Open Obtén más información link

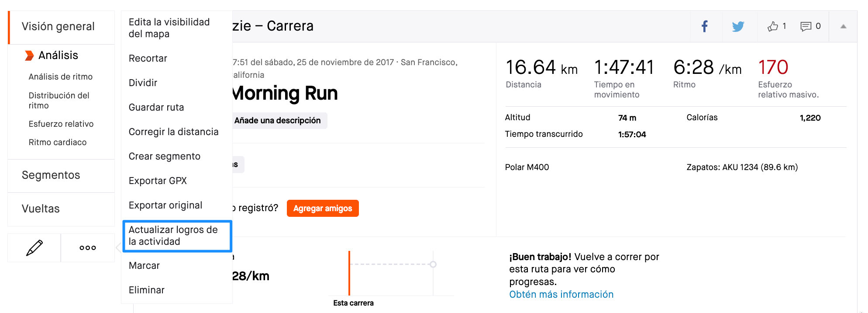tap(561, 295)
